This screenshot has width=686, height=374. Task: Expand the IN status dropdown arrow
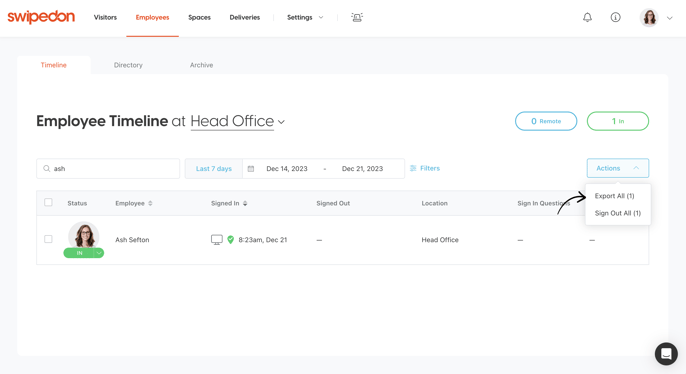click(x=99, y=253)
